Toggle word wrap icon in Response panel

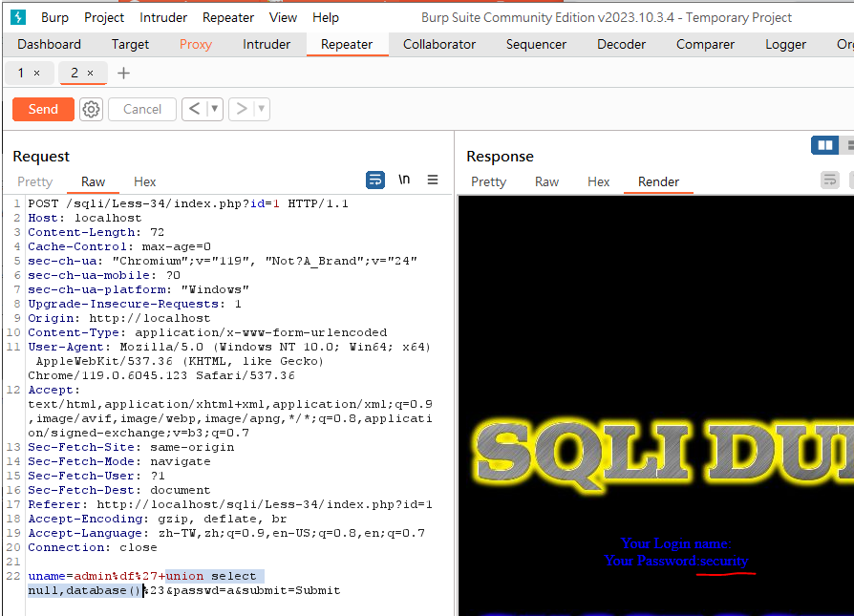tap(830, 180)
